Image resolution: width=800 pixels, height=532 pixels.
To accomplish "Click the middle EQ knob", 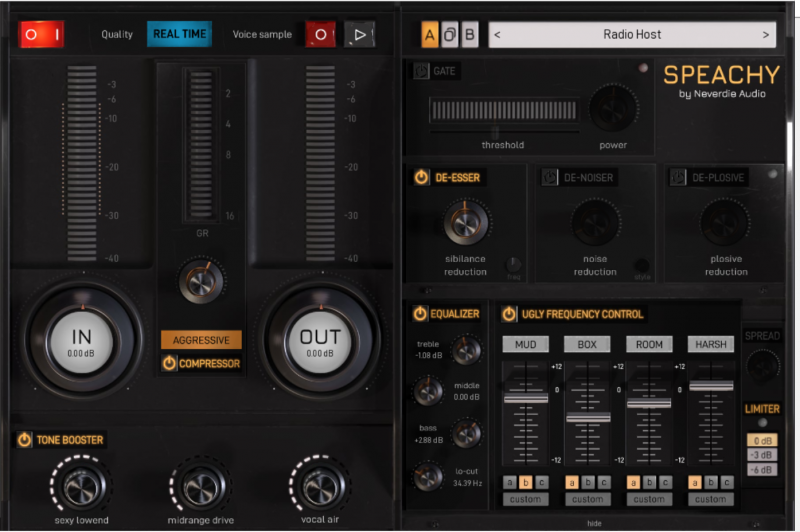I will [x=428, y=391].
